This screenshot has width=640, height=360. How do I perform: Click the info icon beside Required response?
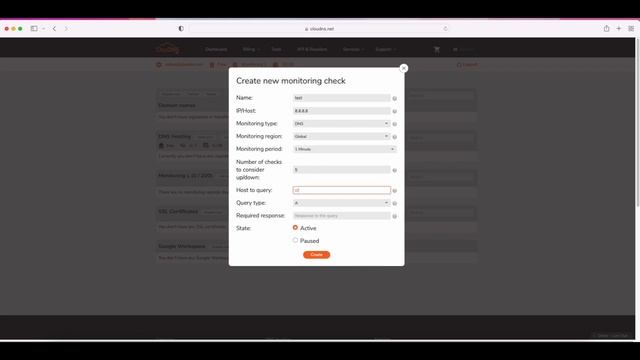(395, 216)
